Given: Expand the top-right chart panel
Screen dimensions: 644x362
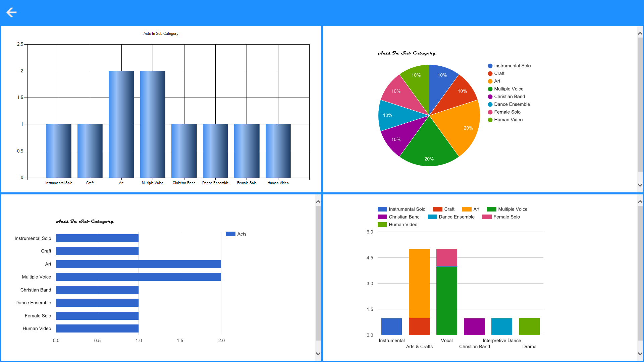Looking at the screenshot, I should pyautogui.click(x=640, y=34).
